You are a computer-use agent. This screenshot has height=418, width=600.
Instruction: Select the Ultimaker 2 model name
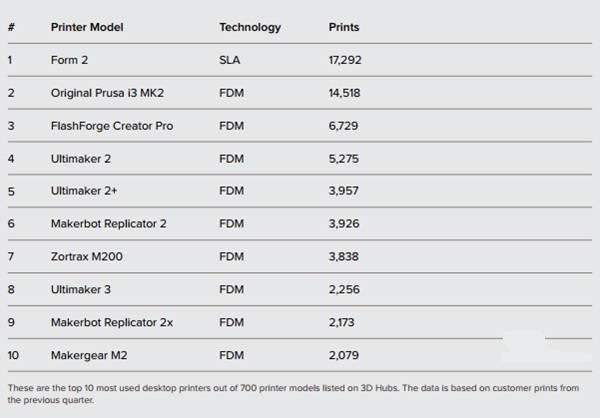click(81, 158)
